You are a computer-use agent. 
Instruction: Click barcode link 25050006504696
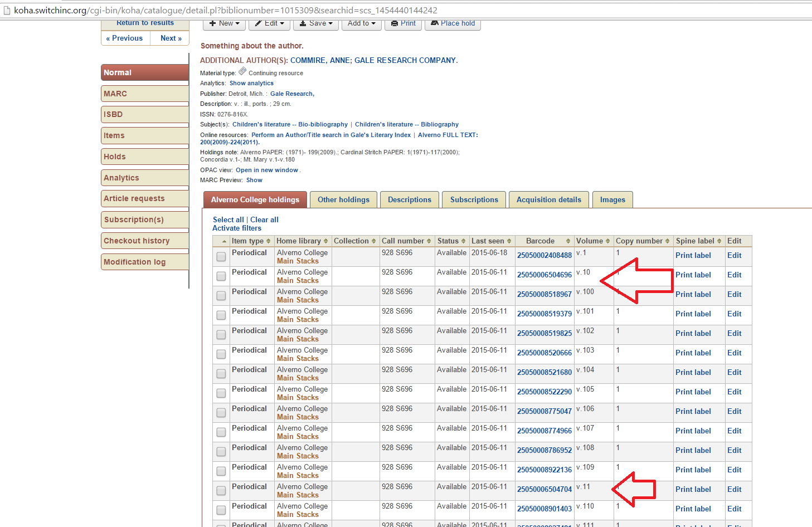coord(544,275)
